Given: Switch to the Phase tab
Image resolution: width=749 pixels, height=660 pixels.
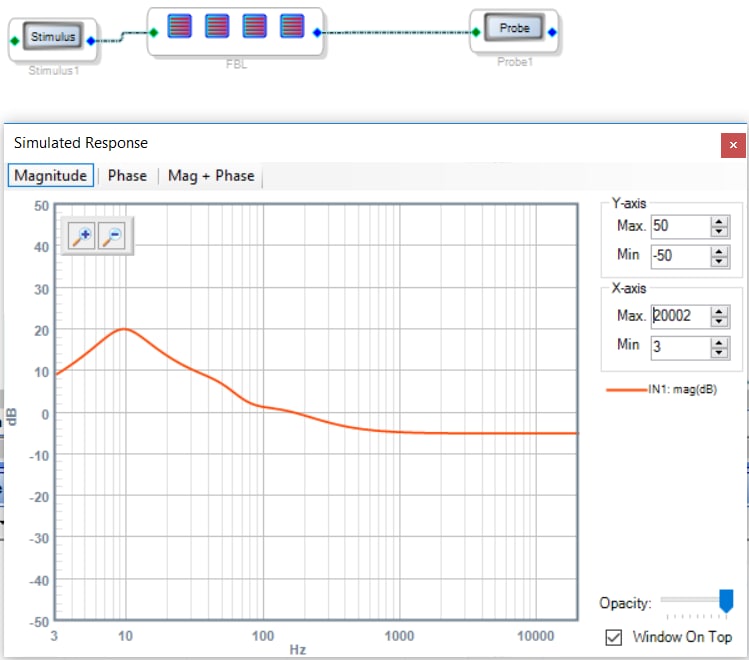Looking at the screenshot, I should pyautogui.click(x=127, y=176).
